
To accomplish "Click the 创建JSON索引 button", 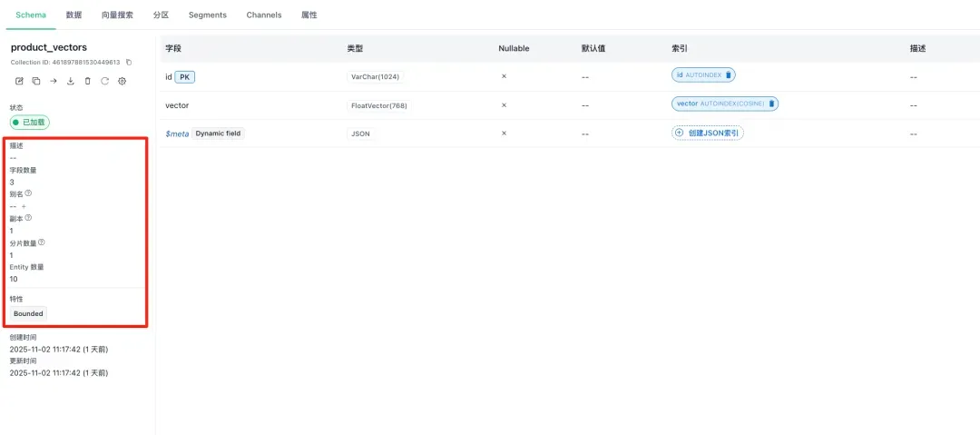I will [708, 133].
